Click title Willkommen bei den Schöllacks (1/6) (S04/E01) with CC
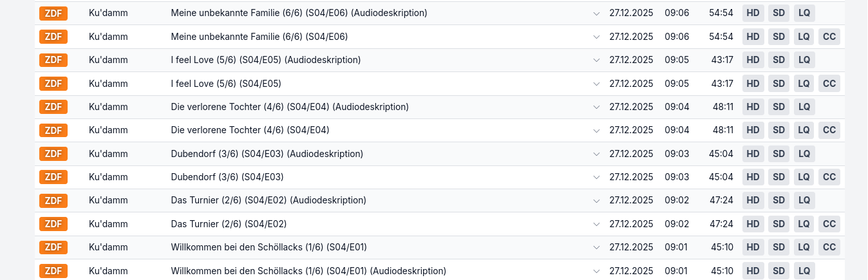 click(269, 247)
